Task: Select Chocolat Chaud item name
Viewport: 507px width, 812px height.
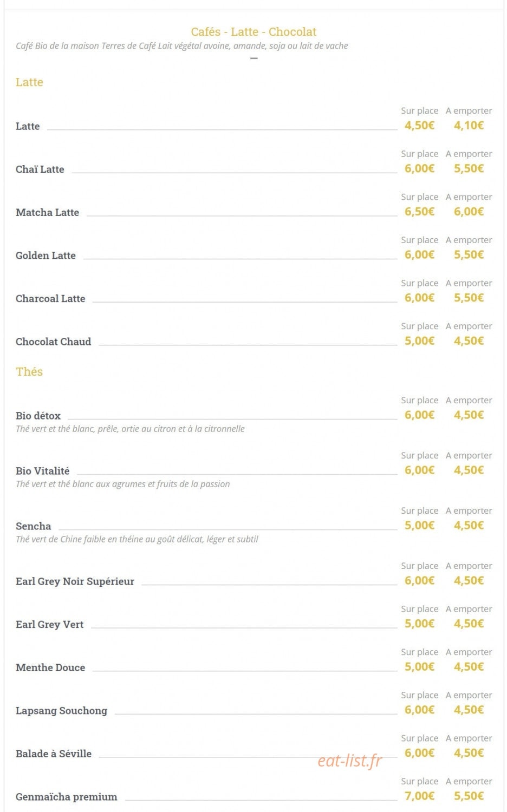Action: coord(54,342)
